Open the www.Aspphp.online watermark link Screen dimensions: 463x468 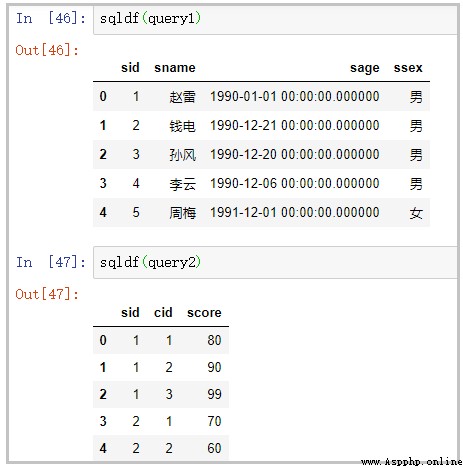(412, 462)
